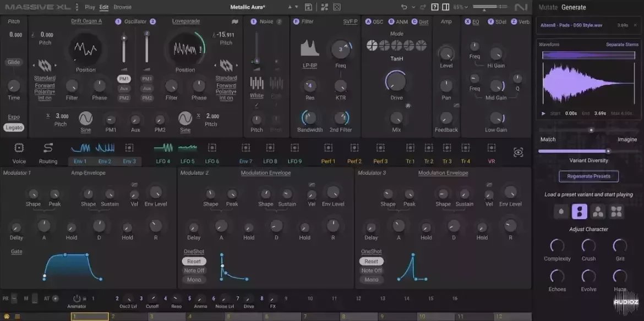The width and height of the screenshot is (644, 321).
Task: Toggle PM2 routing for Oscillator 1
Action: (x=124, y=98)
